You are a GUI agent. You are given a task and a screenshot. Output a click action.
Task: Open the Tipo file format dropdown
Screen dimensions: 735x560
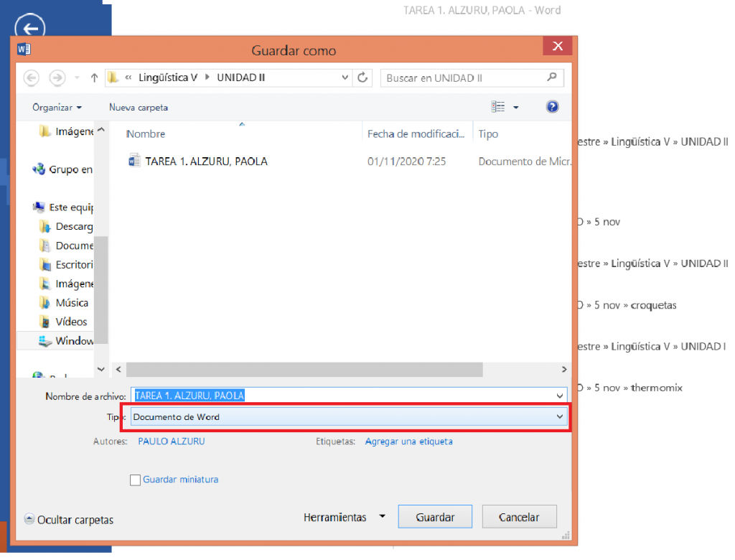(x=559, y=416)
